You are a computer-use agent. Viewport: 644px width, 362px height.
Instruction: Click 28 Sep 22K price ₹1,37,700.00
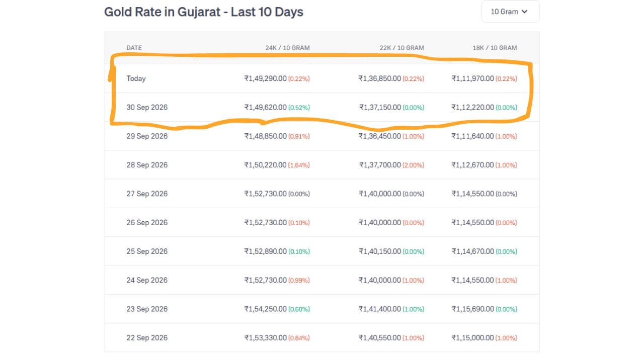tap(380, 165)
